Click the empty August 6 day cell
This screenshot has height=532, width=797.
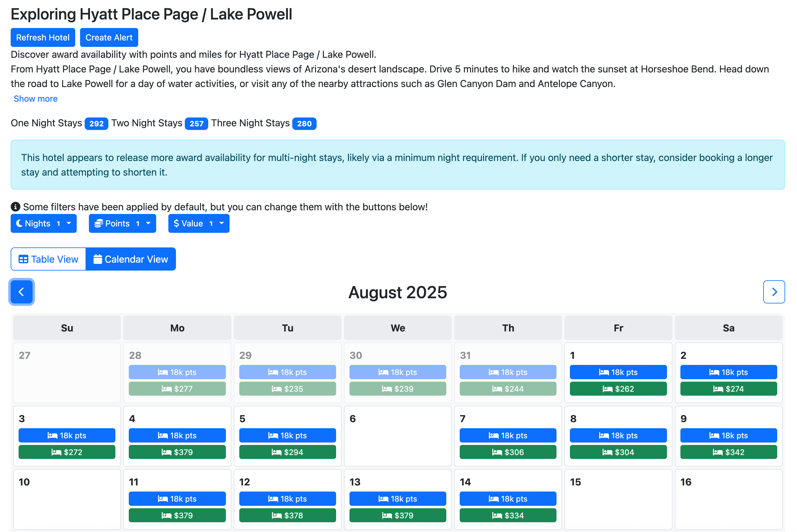pos(398,436)
